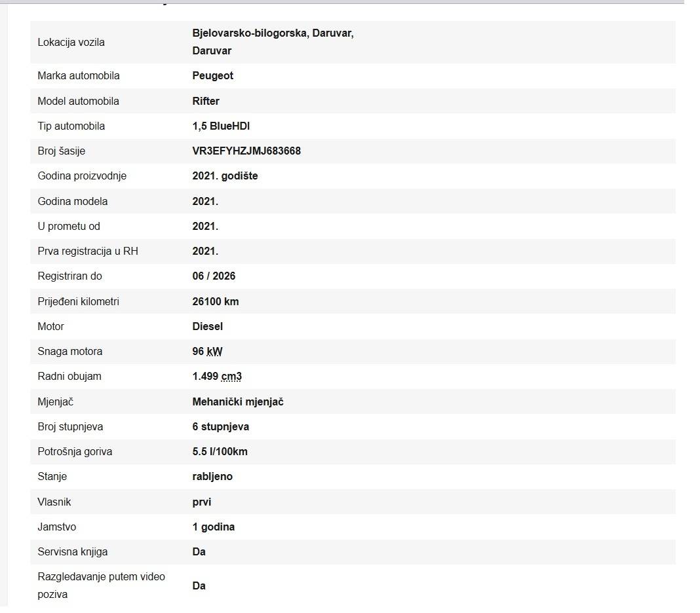Select the Rifter model value
The height and width of the screenshot is (613, 700).
click(x=206, y=102)
